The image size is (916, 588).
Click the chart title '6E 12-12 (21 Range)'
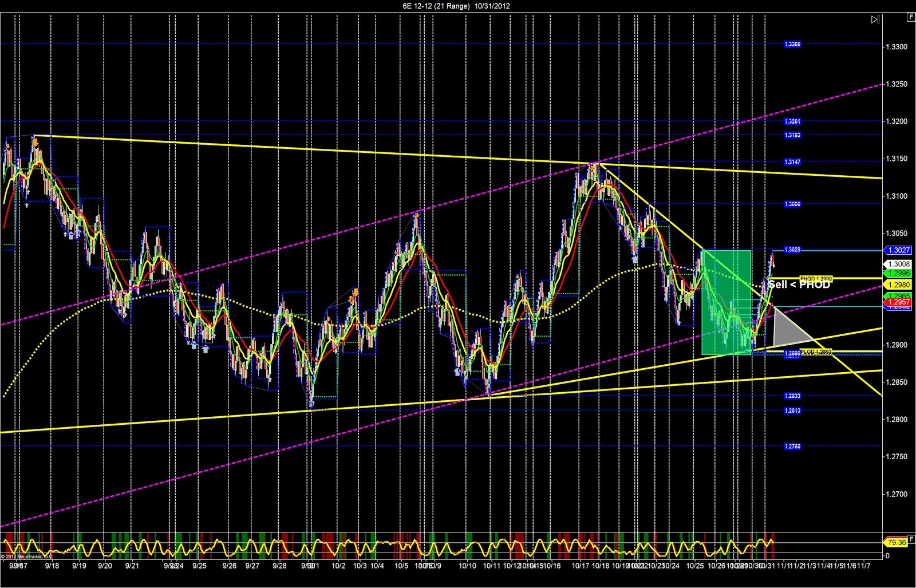click(x=436, y=6)
